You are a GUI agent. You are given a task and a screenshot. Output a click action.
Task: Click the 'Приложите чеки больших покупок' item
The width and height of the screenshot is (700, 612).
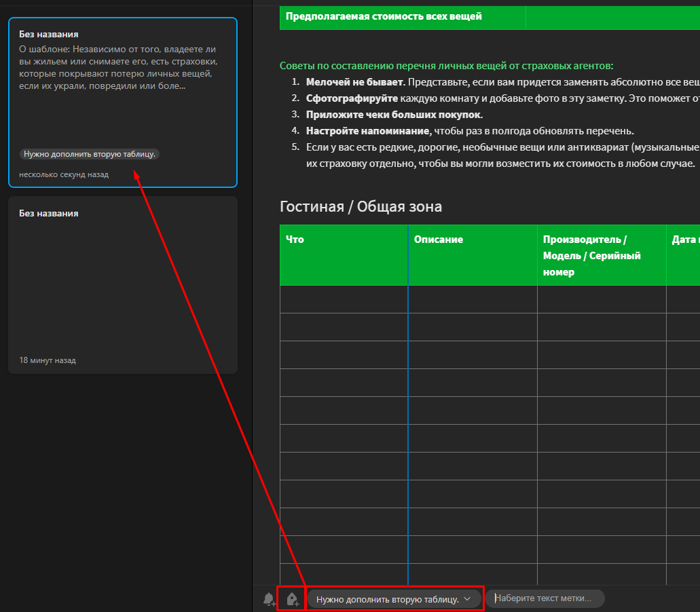(394, 115)
